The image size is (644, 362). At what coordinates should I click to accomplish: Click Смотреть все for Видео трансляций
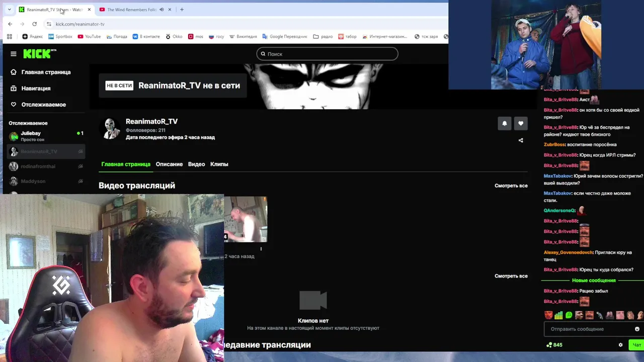tap(511, 186)
